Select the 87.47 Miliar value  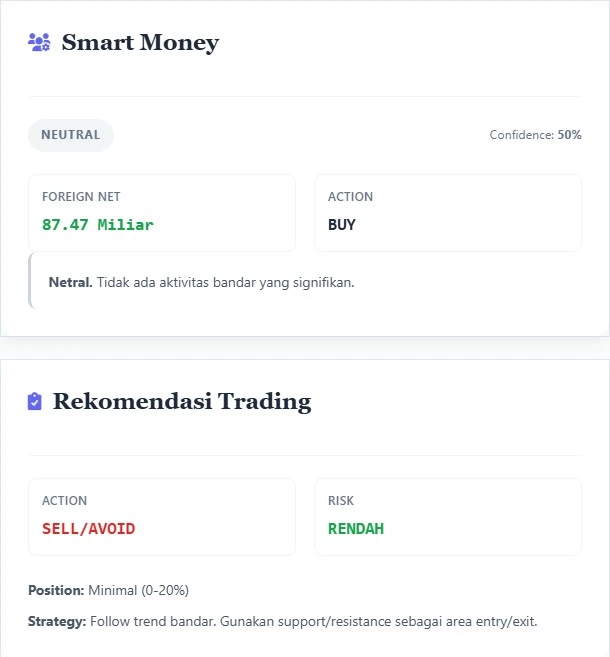[x=98, y=225]
